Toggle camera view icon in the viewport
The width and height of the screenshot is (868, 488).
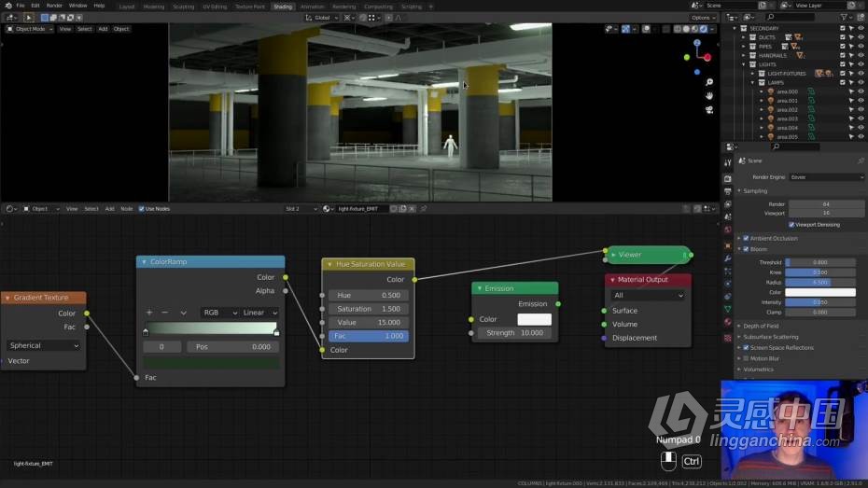pyautogui.click(x=709, y=109)
